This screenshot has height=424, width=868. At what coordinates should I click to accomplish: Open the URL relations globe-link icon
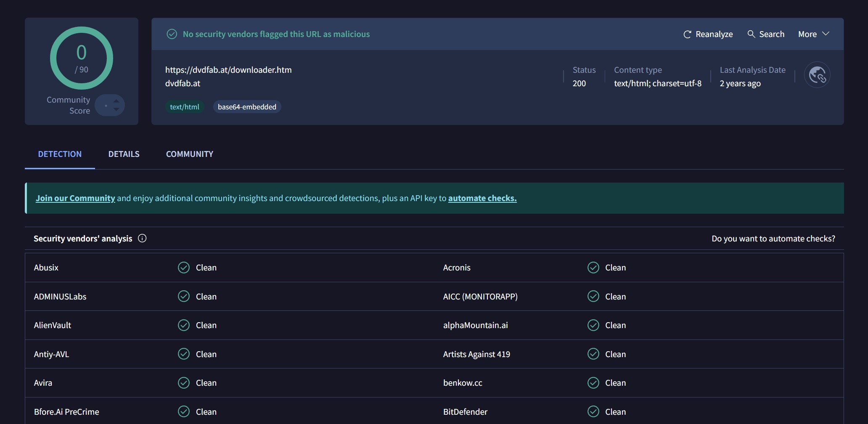tap(817, 75)
